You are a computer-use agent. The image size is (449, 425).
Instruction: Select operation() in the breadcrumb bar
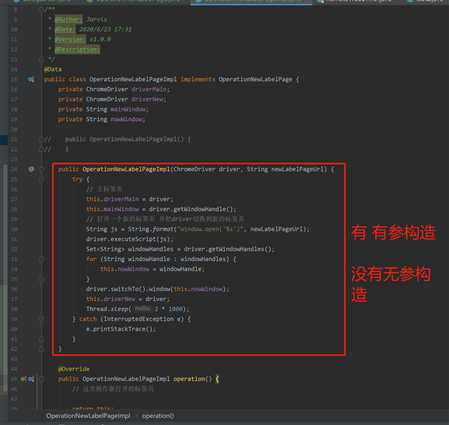click(158, 416)
